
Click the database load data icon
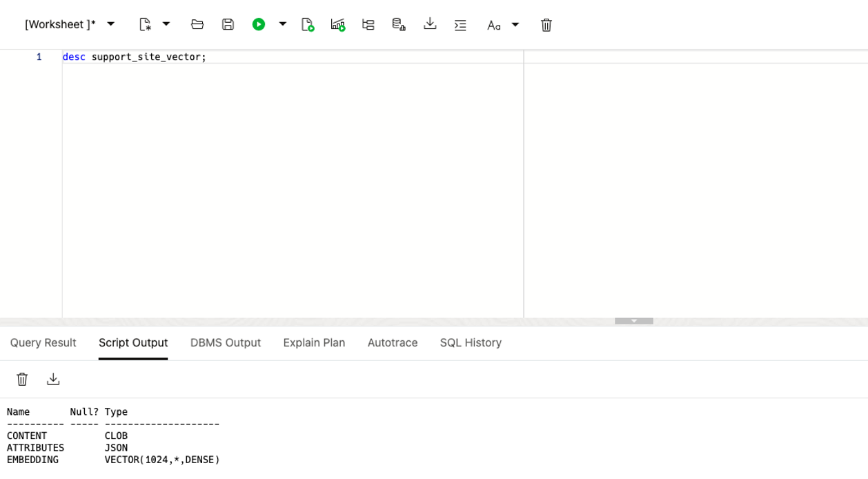pyautogui.click(x=399, y=24)
